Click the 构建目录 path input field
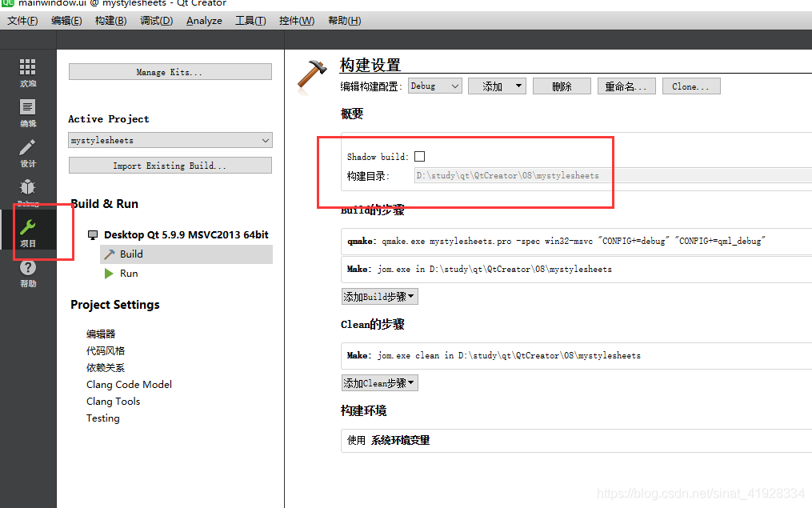The image size is (812, 508). point(613,175)
